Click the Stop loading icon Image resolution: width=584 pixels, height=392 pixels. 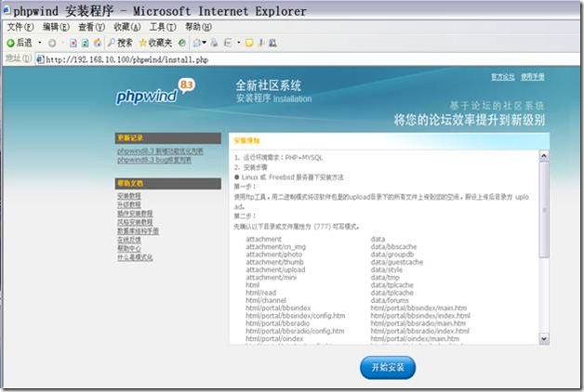pyautogui.click(x=73, y=43)
